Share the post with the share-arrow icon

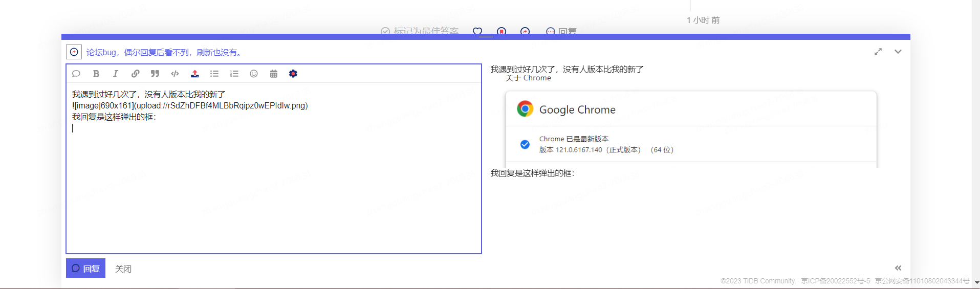coord(525,31)
